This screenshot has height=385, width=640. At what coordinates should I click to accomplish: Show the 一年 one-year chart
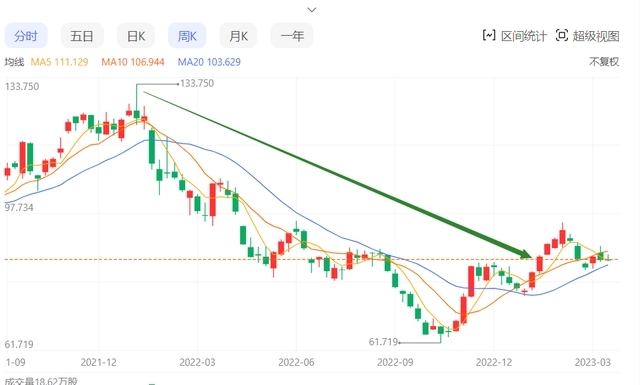(292, 36)
